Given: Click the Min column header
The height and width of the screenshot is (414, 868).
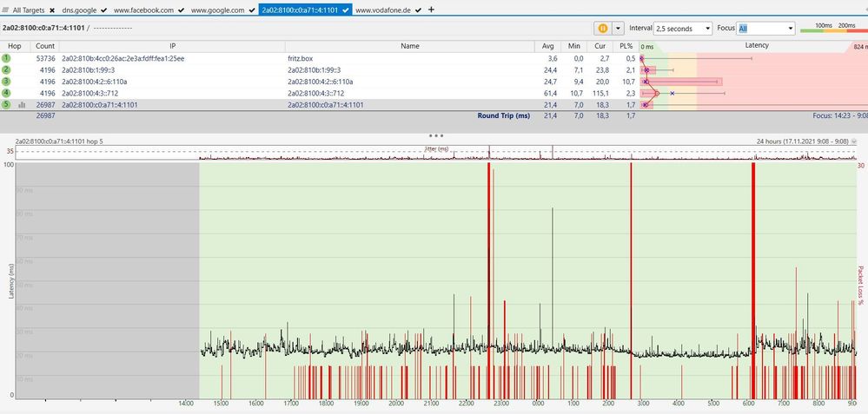Looking at the screenshot, I should tap(574, 46).
